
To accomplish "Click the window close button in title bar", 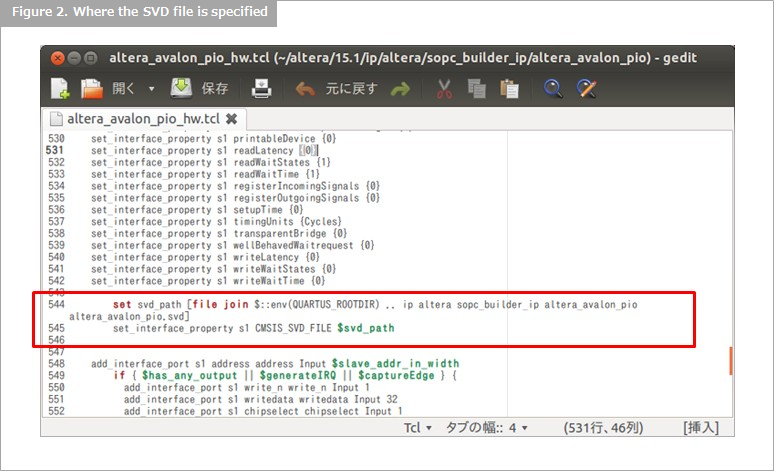I will point(57,58).
